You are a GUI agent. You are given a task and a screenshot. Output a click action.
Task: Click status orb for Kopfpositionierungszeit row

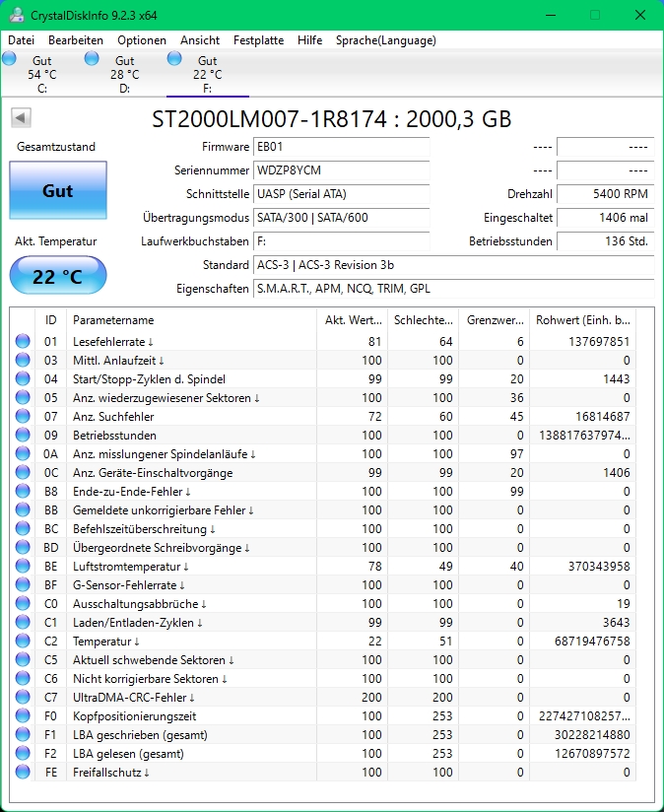[23, 715]
